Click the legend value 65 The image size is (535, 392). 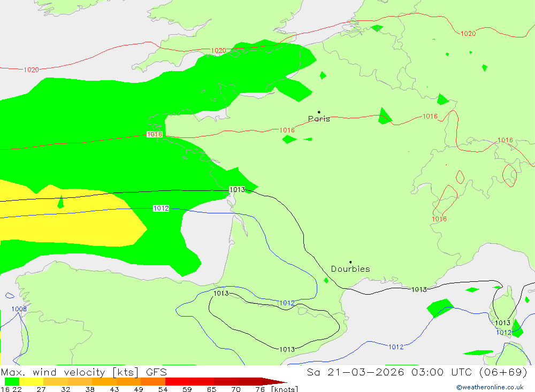tap(211, 389)
